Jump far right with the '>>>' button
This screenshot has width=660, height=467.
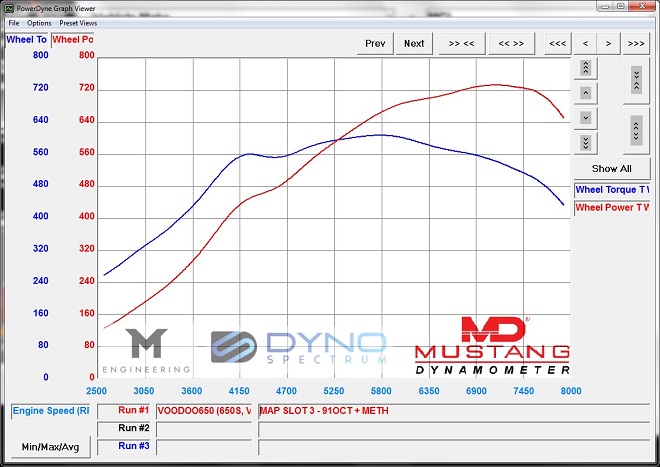(x=635, y=43)
